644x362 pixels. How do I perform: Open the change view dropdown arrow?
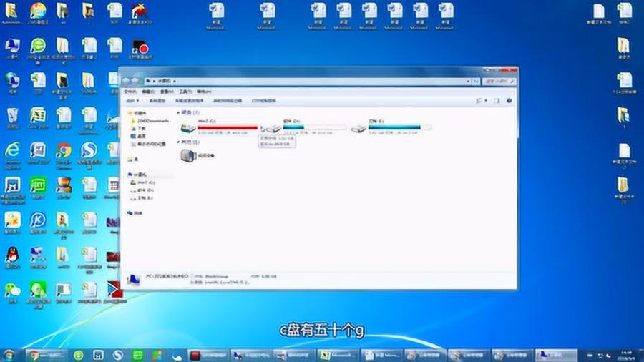pos(485,101)
